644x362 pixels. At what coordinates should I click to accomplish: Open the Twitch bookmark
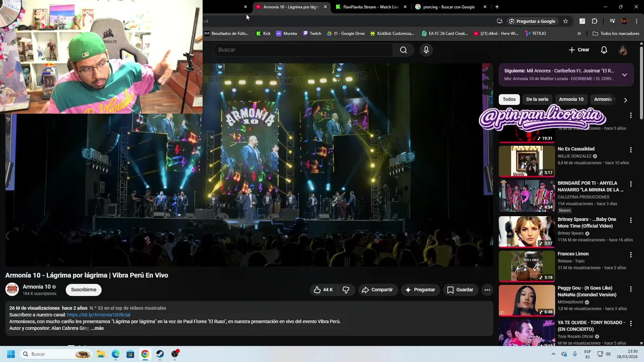(312, 34)
